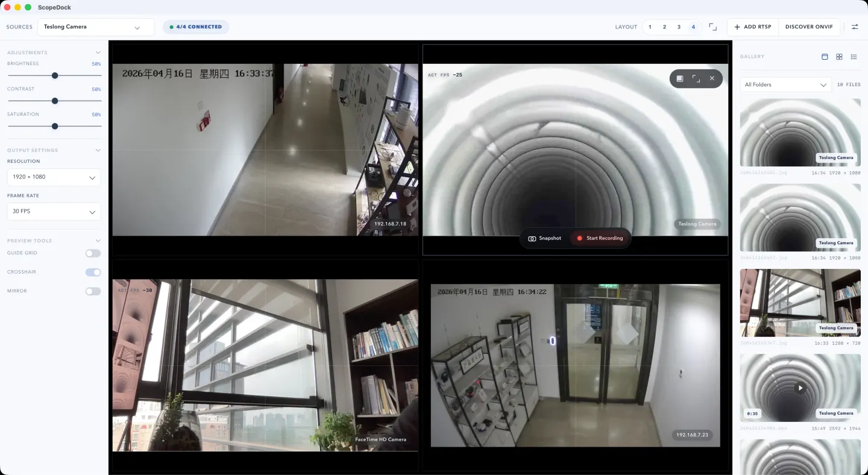
Task: Collapse the Output Settings section
Action: click(x=98, y=150)
